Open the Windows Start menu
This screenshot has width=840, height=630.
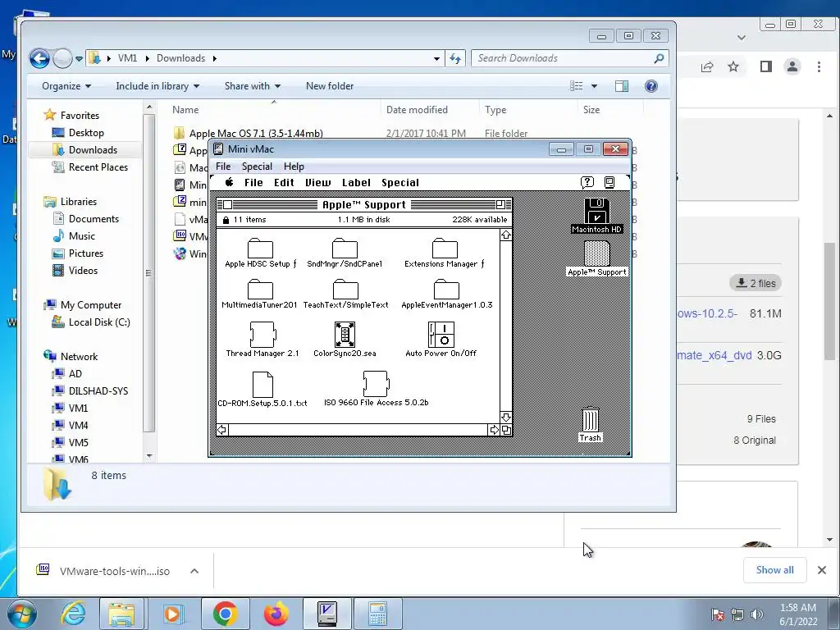[21, 614]
